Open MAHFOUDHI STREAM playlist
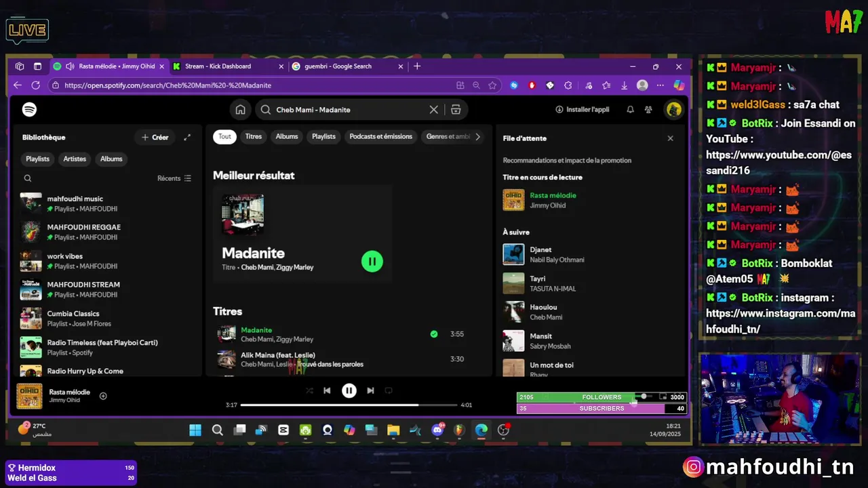 pos(107,289)
